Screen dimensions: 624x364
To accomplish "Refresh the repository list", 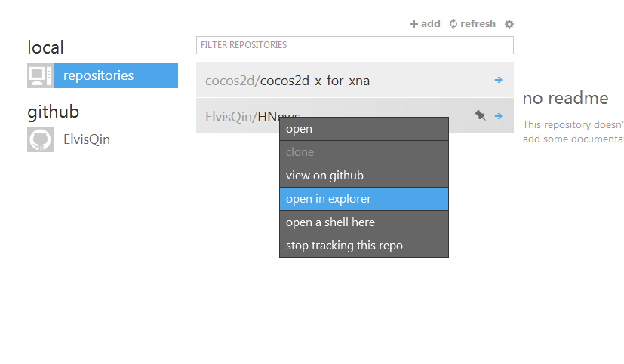I will [x=453, y=24].
